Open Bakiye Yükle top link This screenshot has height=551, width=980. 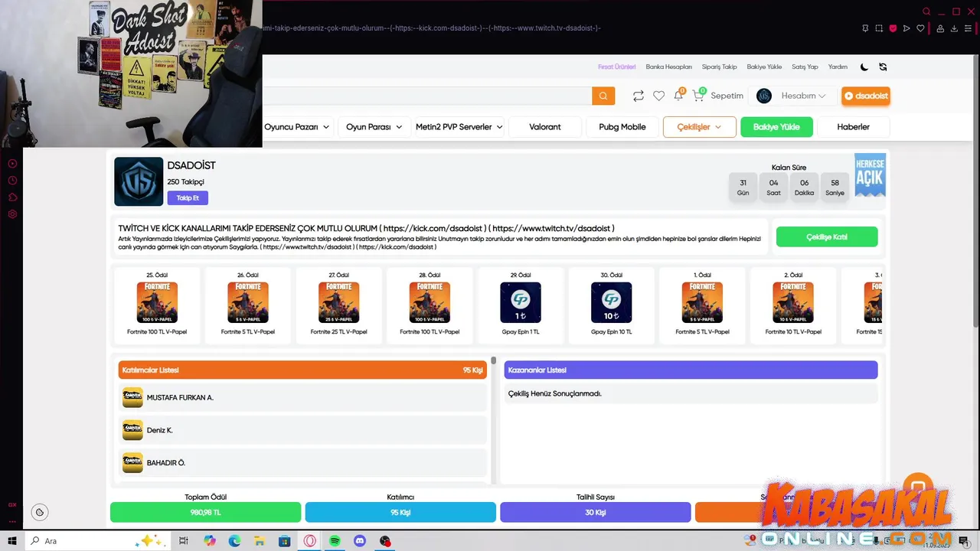coord(765,67)
